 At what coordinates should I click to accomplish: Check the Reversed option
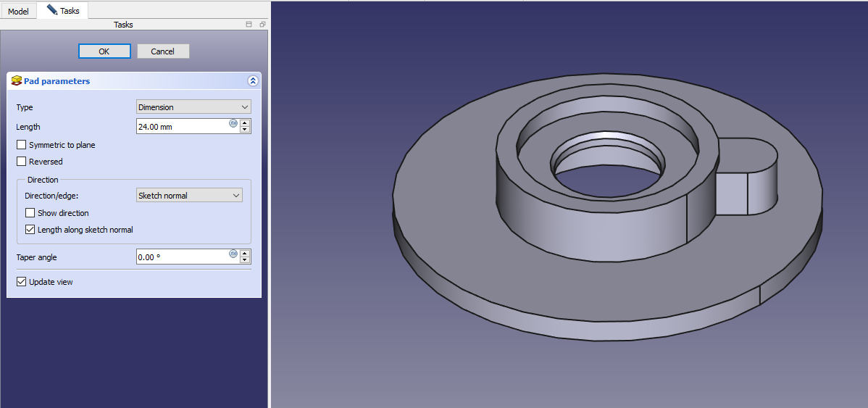22,162
